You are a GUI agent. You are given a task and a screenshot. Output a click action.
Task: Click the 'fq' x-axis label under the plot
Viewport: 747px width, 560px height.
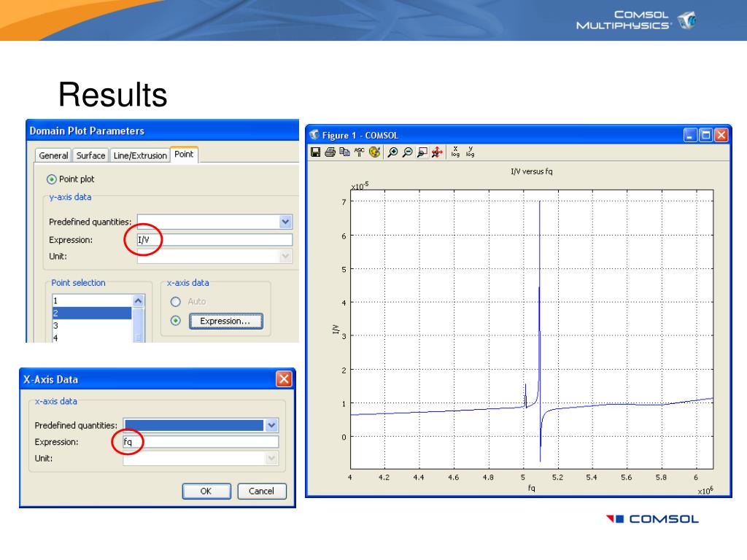(x=532, y=488)
